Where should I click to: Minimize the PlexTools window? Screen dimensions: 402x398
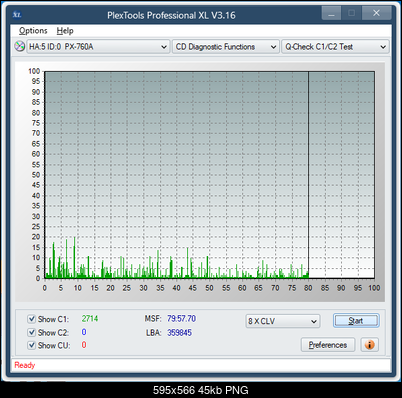click(x=331, y=13)
